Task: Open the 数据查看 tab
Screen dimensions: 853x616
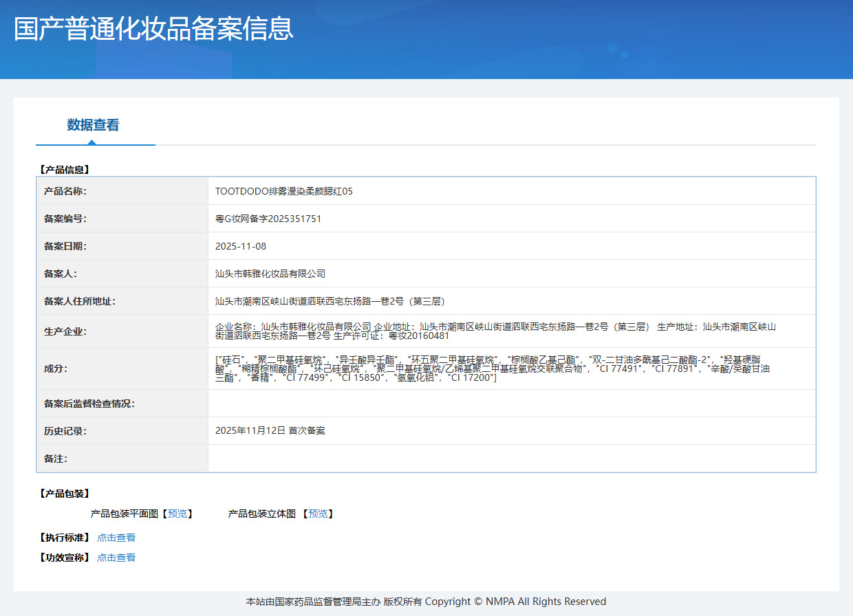Action: click(94, 125)
